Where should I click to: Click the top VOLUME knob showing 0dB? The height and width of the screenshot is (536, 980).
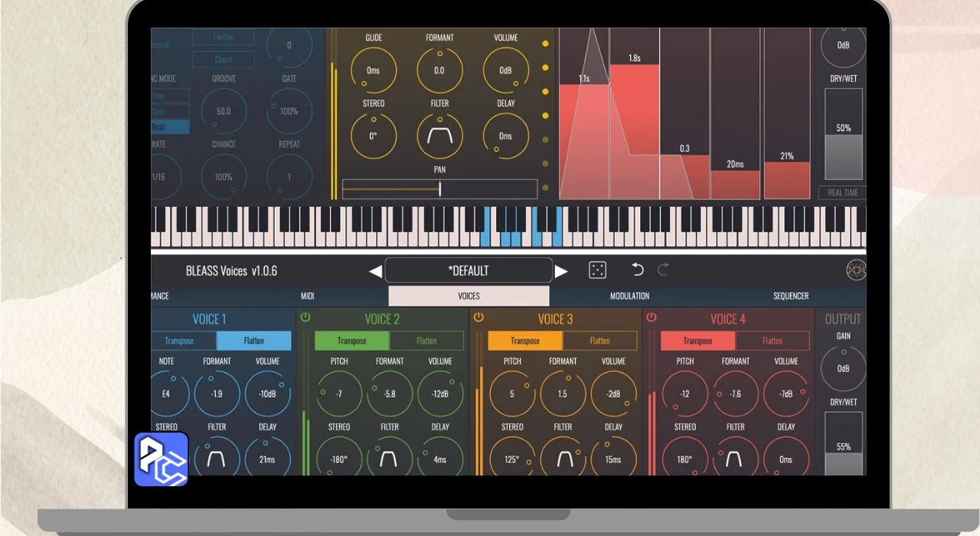pos(505,70)
